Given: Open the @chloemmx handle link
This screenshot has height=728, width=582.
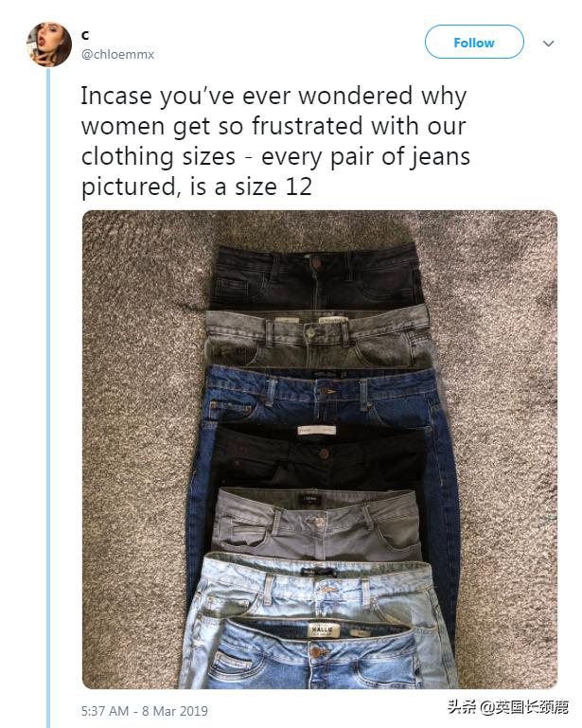Looking at the screenshot, I should [117, 54].
